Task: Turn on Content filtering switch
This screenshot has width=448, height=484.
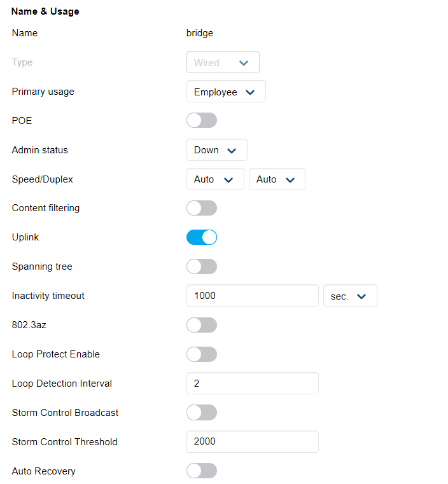Action: point(201,208)
